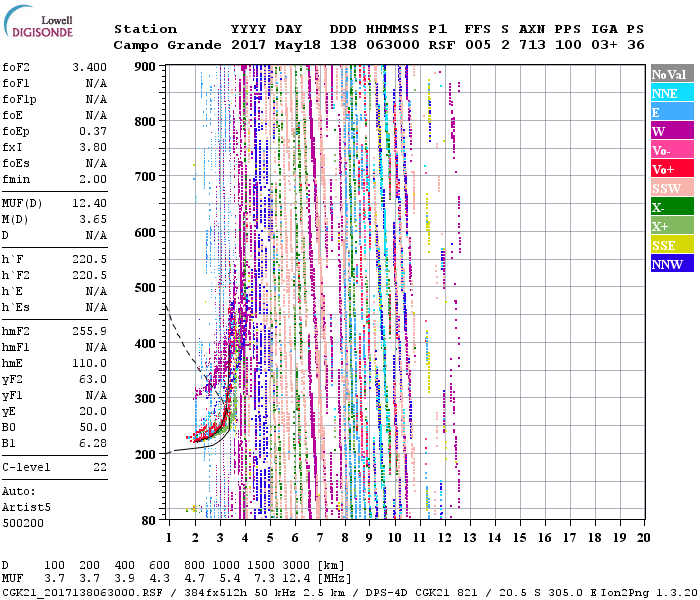
Task: Click the B1 value 6.28
Action: (x=93, y=443)
